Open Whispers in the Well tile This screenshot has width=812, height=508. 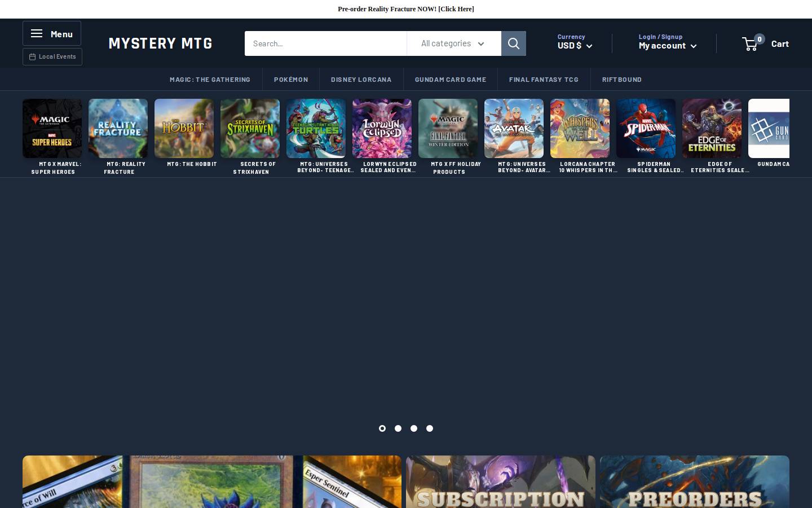pos(580,128)
